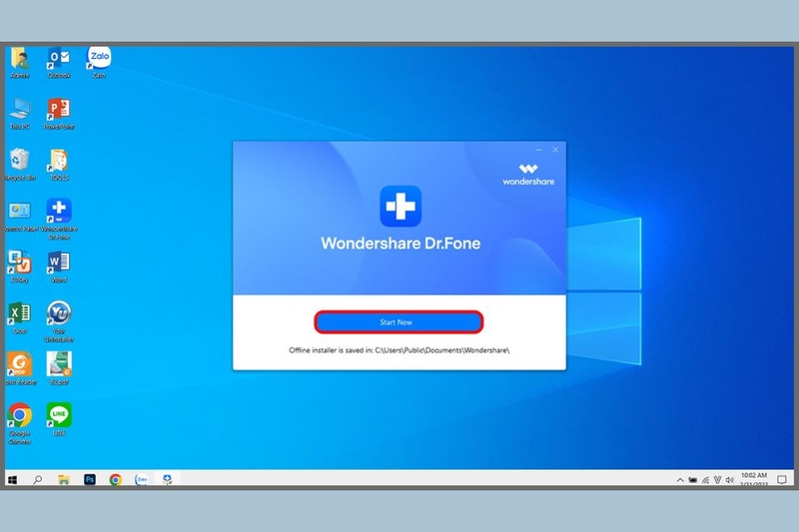Image resolution: width=799 pixels, height=532 pixels.
Task: Click the Wondershare brand logo in installer
Action: [528, 174]
